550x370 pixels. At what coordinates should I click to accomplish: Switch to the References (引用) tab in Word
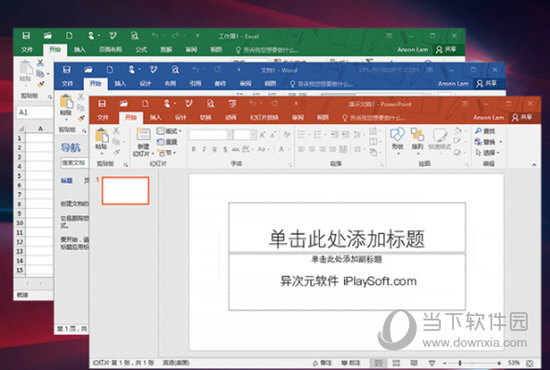tap(195, 83)
